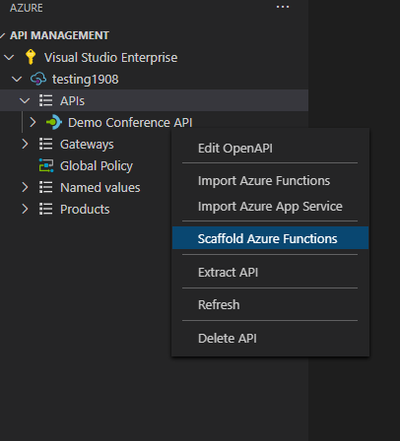Select the testing1908 tree item text
This screenshot has width=400, height=441.
(85, 79)
